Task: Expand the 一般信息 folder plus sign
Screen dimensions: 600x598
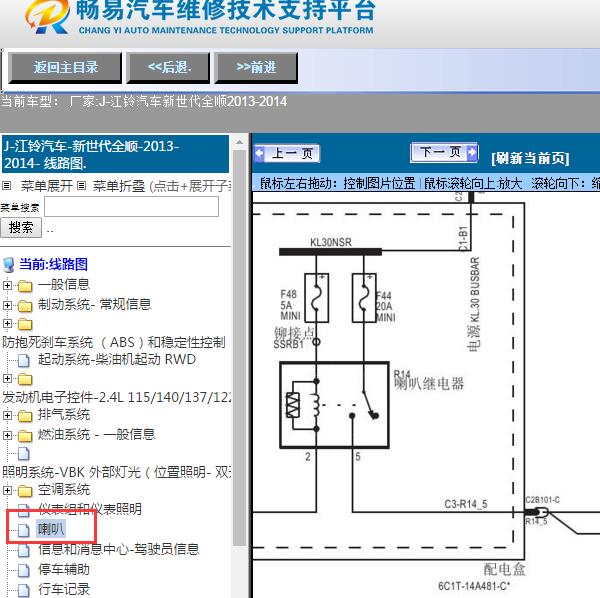Action: [7, 285]
